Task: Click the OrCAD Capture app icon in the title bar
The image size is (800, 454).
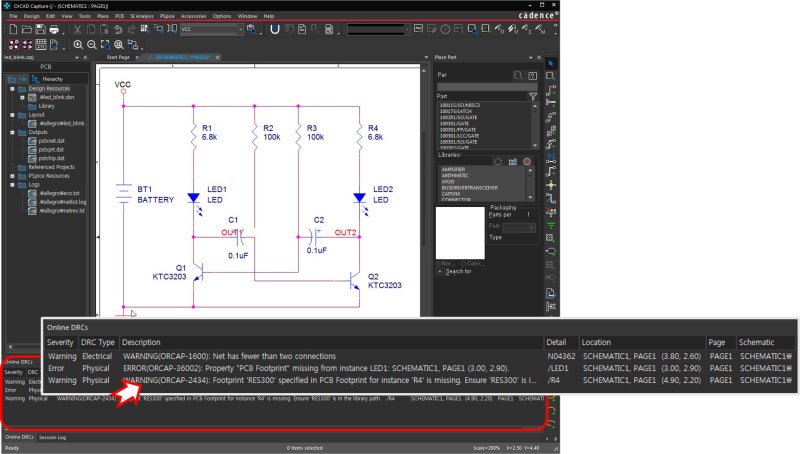Action: 7,6
